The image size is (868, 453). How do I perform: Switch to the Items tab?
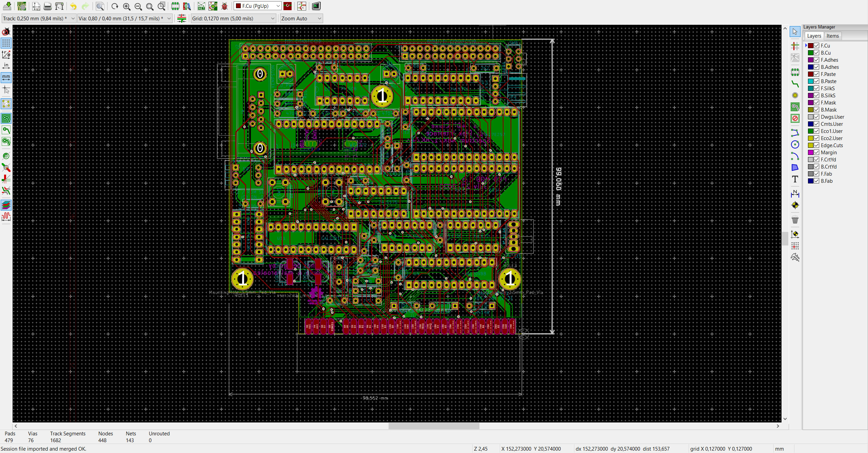[x=832, y=36]
